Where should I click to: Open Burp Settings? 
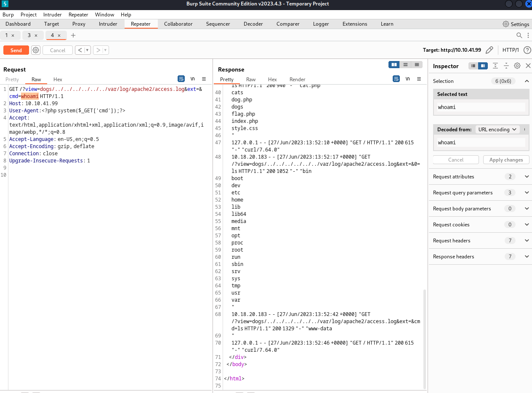[516, 24]
